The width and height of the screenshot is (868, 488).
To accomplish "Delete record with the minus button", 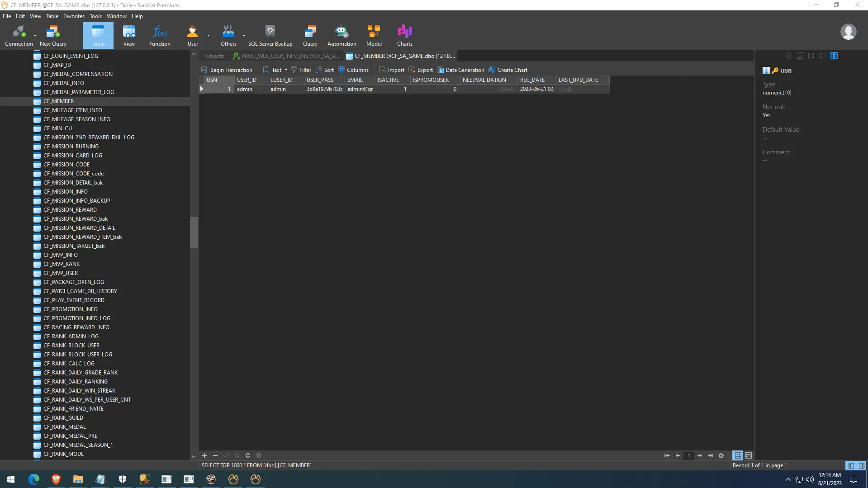I will coord(215,455).
